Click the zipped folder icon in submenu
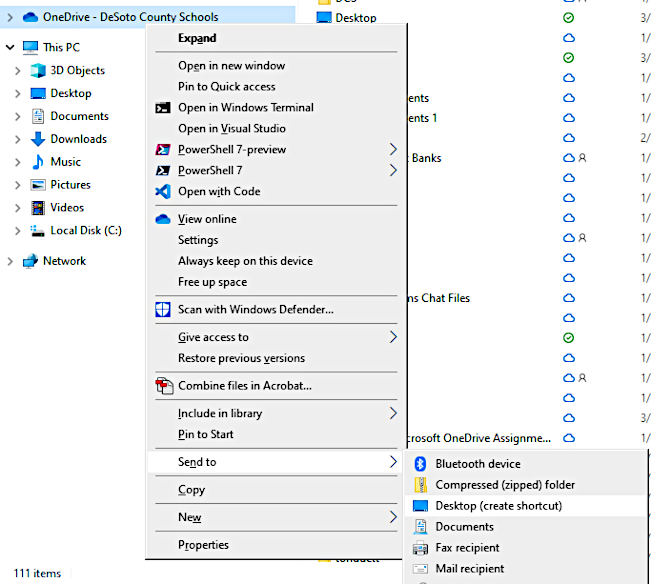This screenshot has width=651, height=584. pyautogui.click(x=420, y=485)
